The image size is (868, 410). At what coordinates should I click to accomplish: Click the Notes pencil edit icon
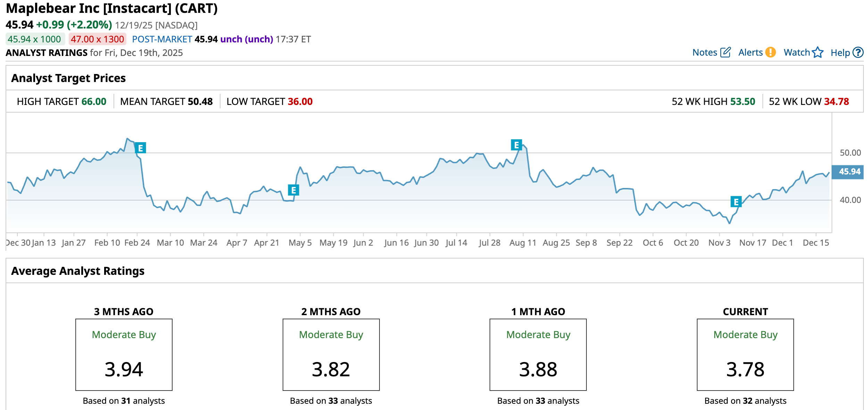coord(725,52)
